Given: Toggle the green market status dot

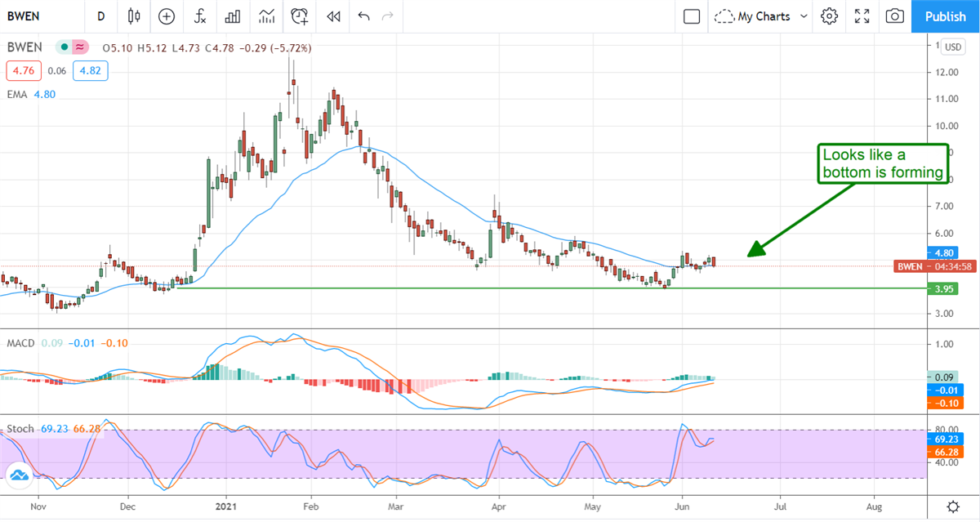Looking at the screenshot, I should point(61,48).
